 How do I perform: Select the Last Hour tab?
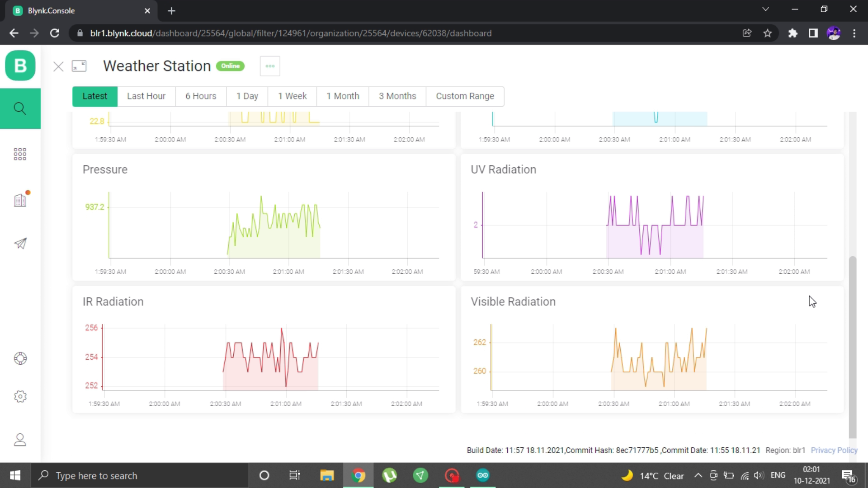point(146,96)
